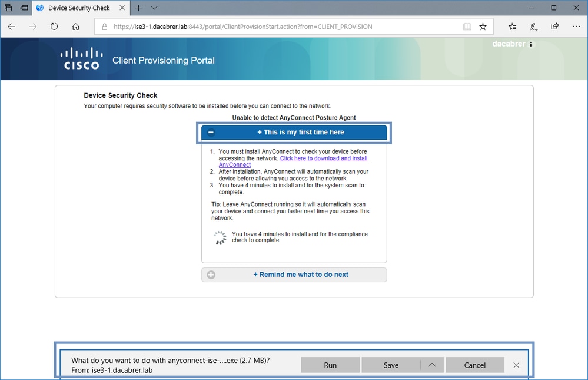The width and height of the screenshot is (588, 380).
Task: Click the plus icon beside Remind me
Action: 211,275
